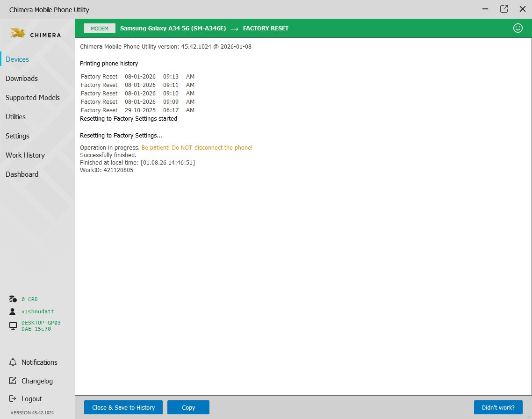This screenshot has width=532, height=419.
Task: Click the Chimera dragon logo
Action: pos(17,33)
